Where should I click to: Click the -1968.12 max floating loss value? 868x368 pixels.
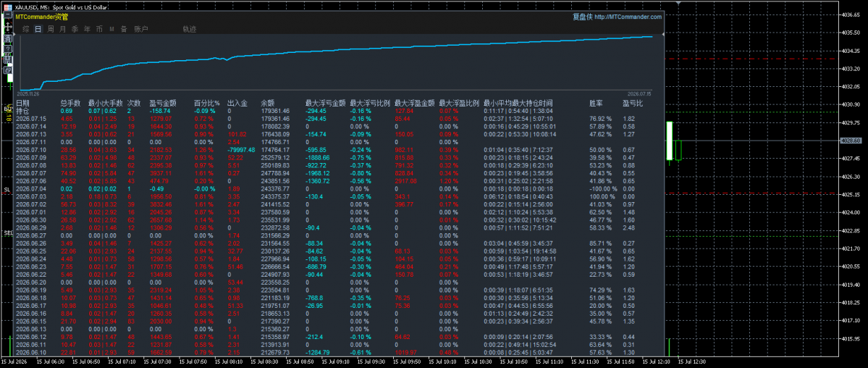click(x=318, y=173)
